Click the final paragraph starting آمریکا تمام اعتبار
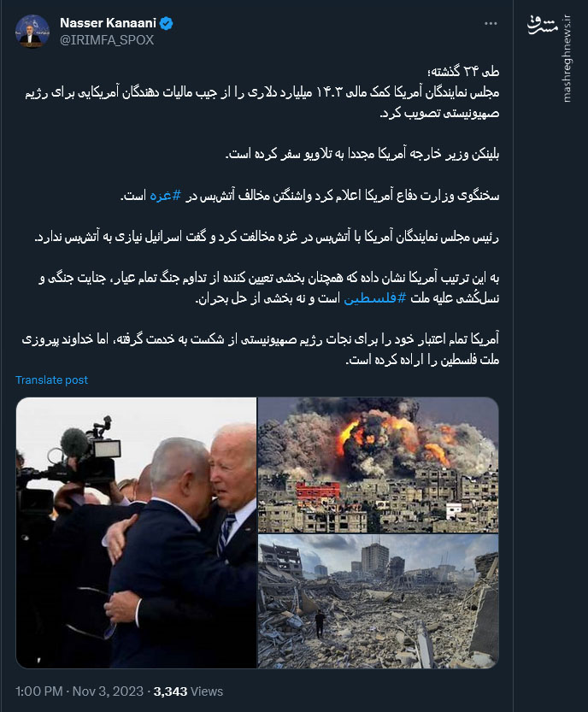This screenshot has height=712, width=588. pos(261,350)
